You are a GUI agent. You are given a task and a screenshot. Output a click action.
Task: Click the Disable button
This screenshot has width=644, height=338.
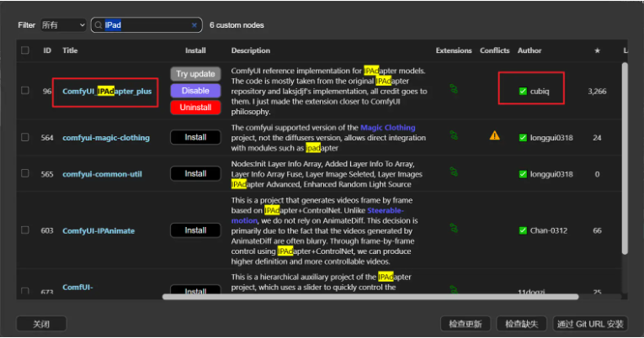coord(195,91)
